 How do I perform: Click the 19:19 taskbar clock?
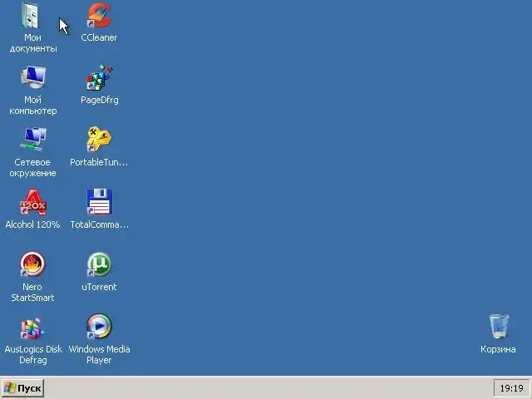(x=512, y=388)
